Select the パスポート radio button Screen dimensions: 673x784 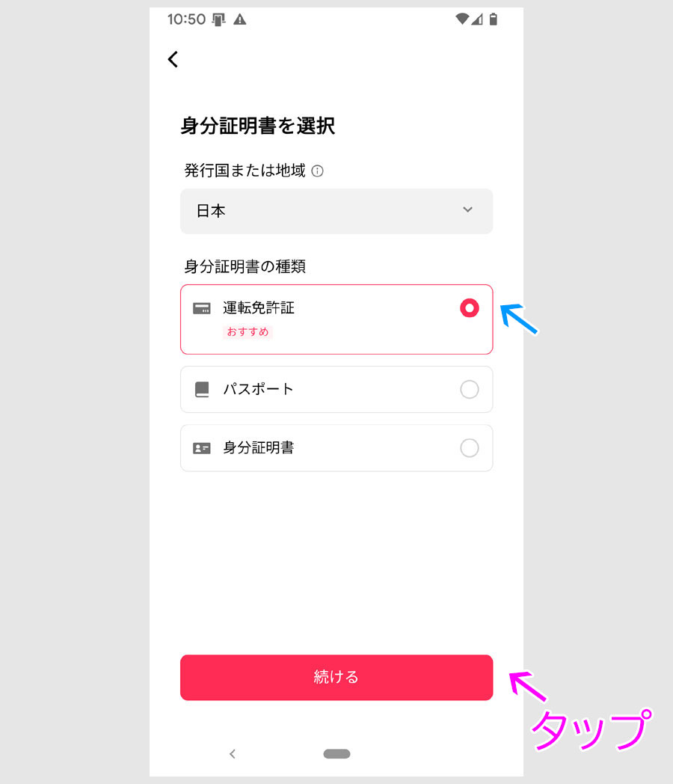pos(470,390)
